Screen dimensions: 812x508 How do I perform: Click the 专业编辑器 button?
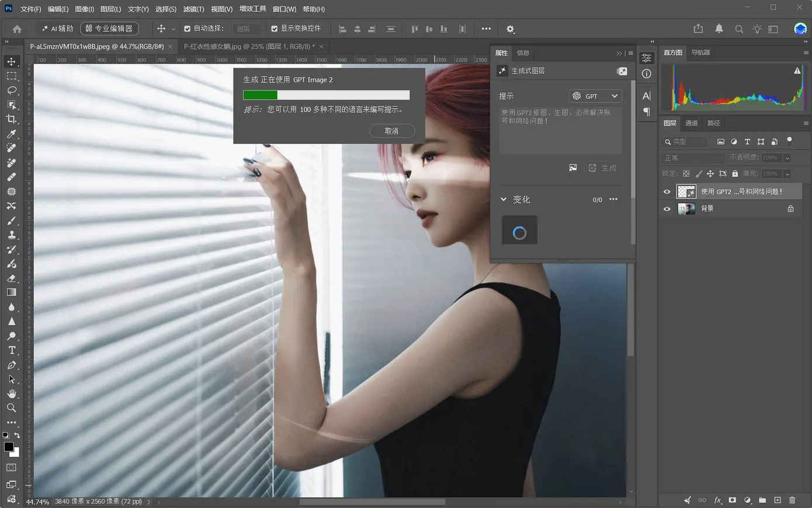109,29
